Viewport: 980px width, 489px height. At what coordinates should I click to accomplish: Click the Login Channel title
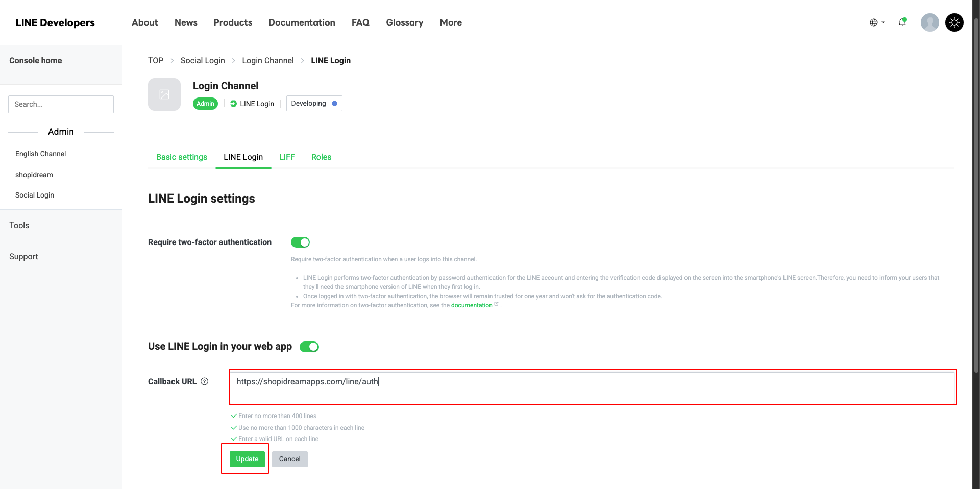pyautogui.click(x=226, y=86)
